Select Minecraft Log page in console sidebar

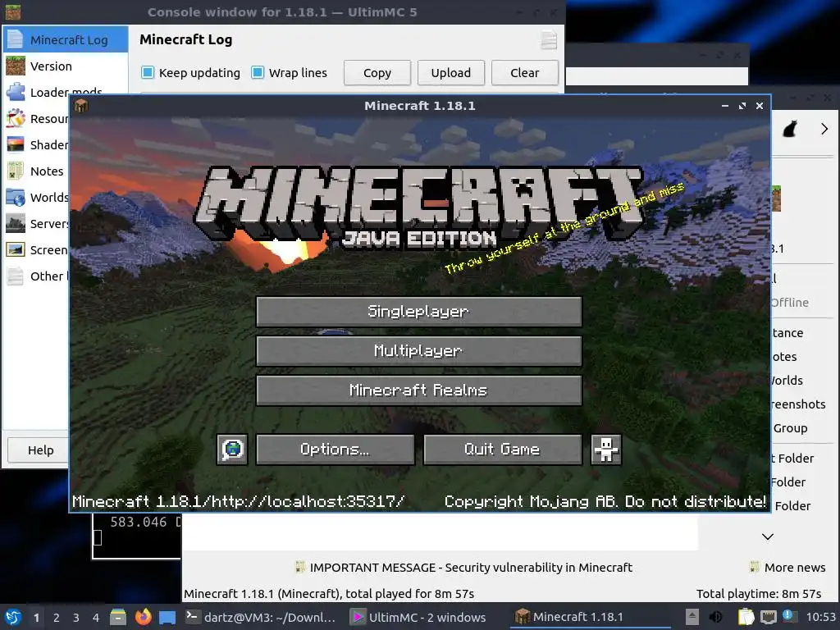pyautogui.click(x=66, y=39)
